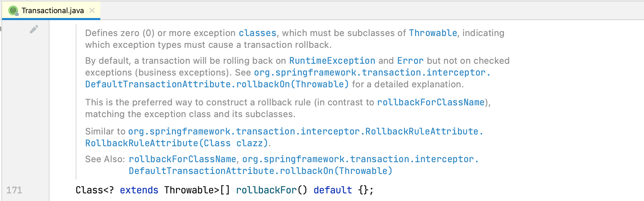Click Throwable type in line 171 code
Image resolution: width=644 pixels, height=201 pixels.
tap(189, 190)
